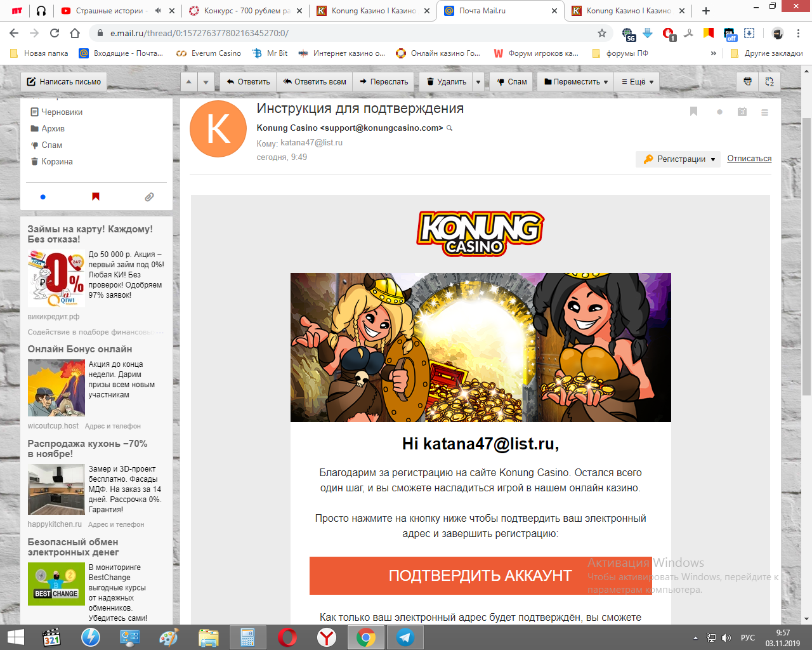This screenshot has width=812, height=650.
Task: Expand the Удалить dropdown arrow
Action: [x=478, y=82]
